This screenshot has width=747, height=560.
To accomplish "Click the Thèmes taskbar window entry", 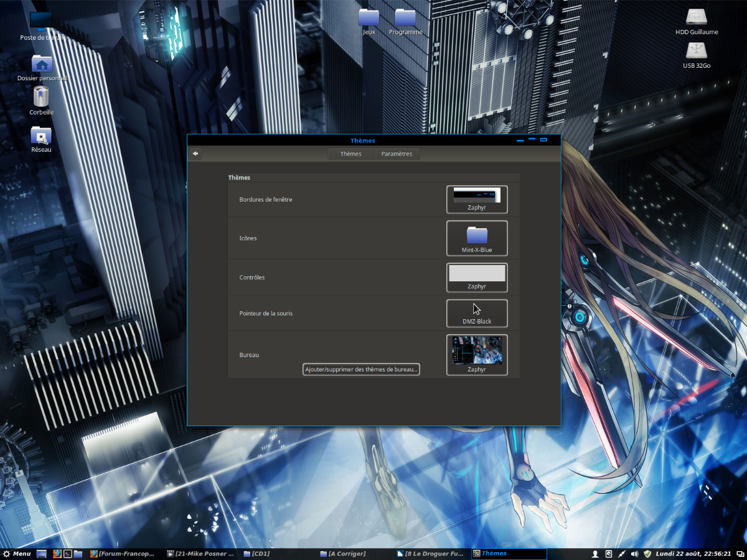I will click(509, 554).
